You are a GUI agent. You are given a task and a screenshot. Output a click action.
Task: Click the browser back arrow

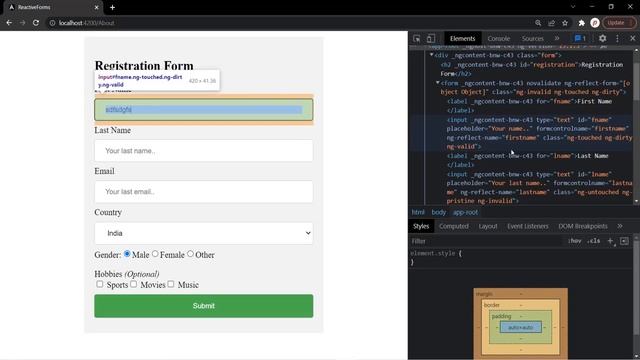click(9, 23)
